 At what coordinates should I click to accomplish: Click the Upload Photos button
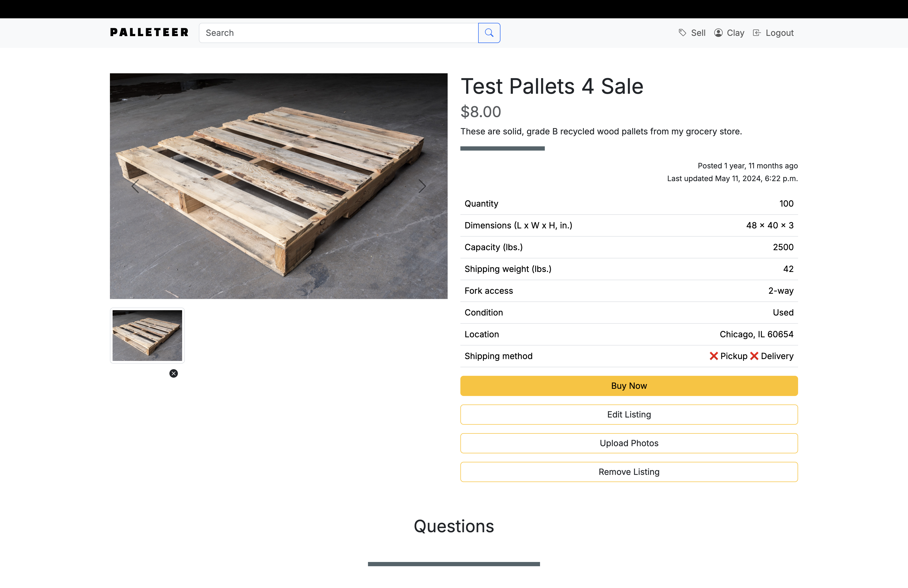coord(629,443)
